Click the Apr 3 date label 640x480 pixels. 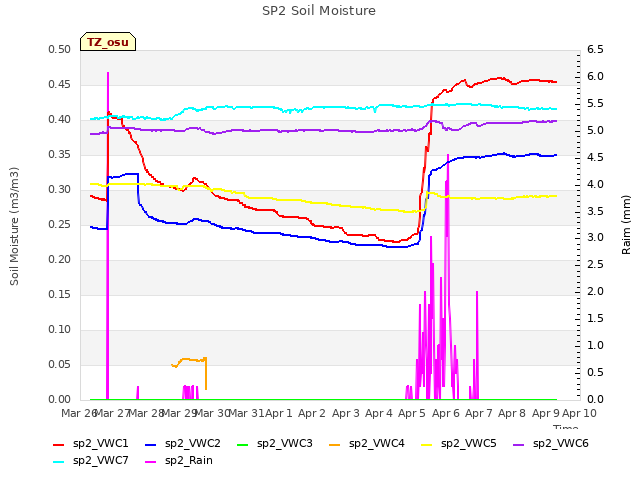[x=345, y=413]
